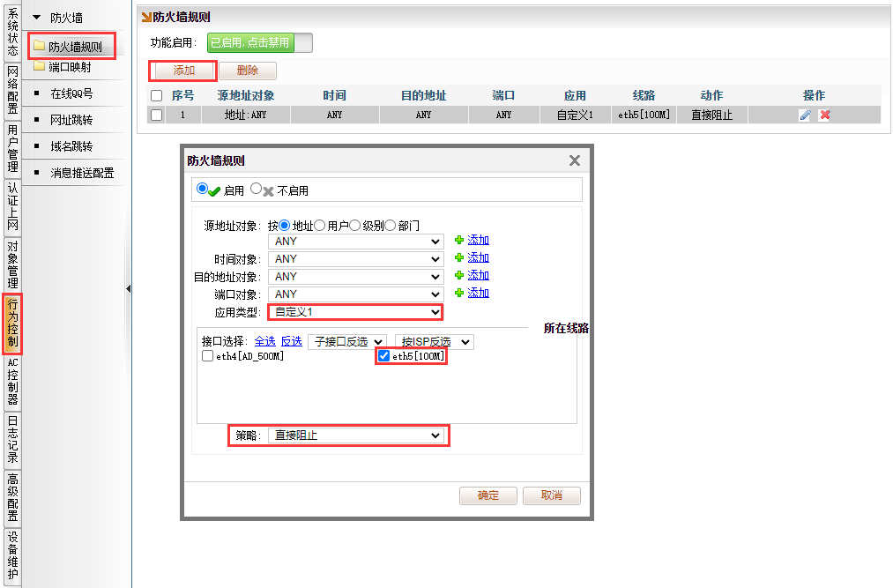Open the 应用类型 dropdown
Viewport: 893px width, 588px height.
(x=357, y=312)
